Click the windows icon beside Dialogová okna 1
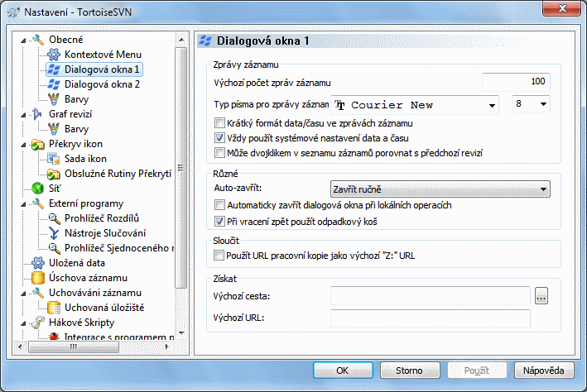 point(54,69)
